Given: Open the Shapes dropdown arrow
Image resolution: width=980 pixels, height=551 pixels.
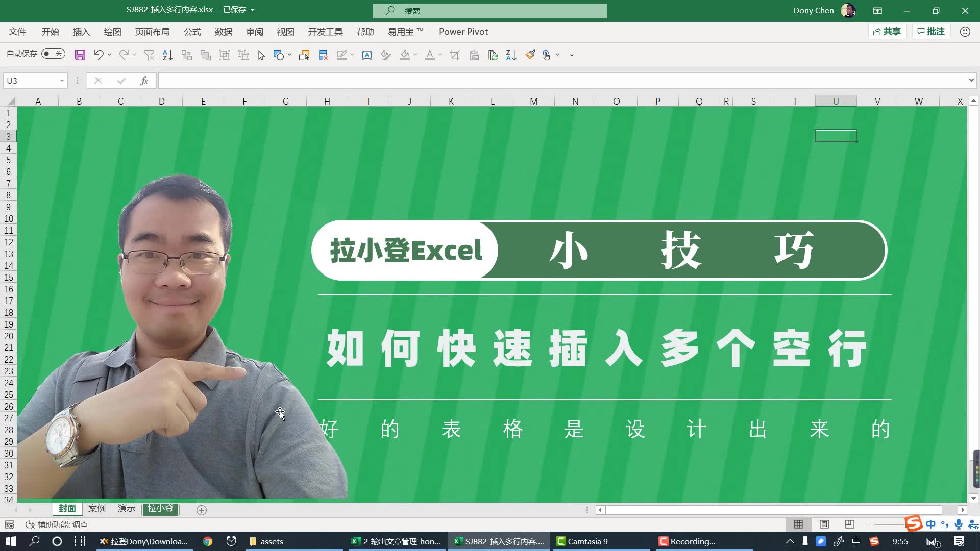Looking at the screenshot, I should [289, 55].
